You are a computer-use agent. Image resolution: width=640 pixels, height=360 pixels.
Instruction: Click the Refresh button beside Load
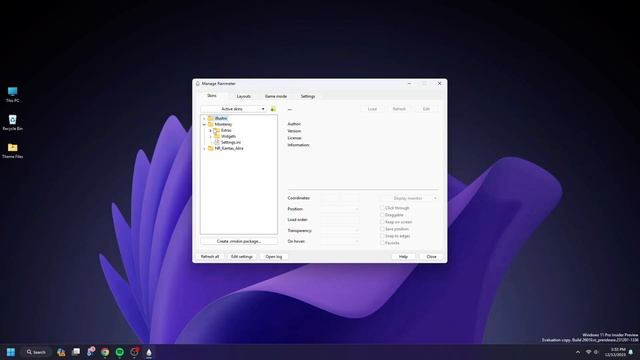399,109
